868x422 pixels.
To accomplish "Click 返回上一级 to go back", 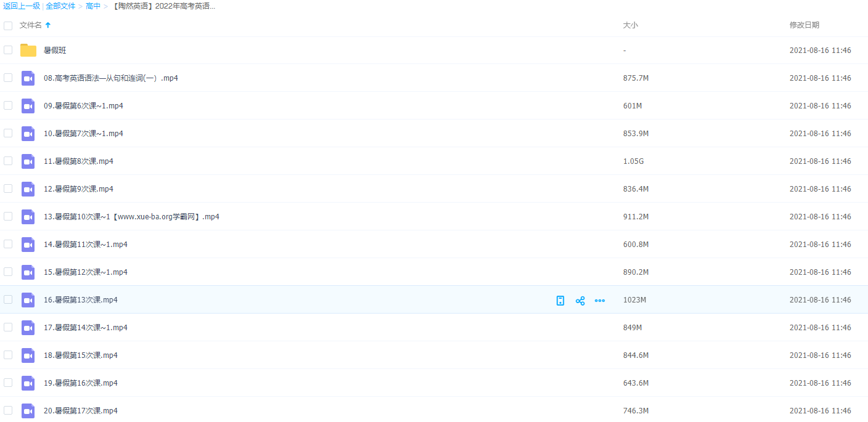I will point(22,6).
